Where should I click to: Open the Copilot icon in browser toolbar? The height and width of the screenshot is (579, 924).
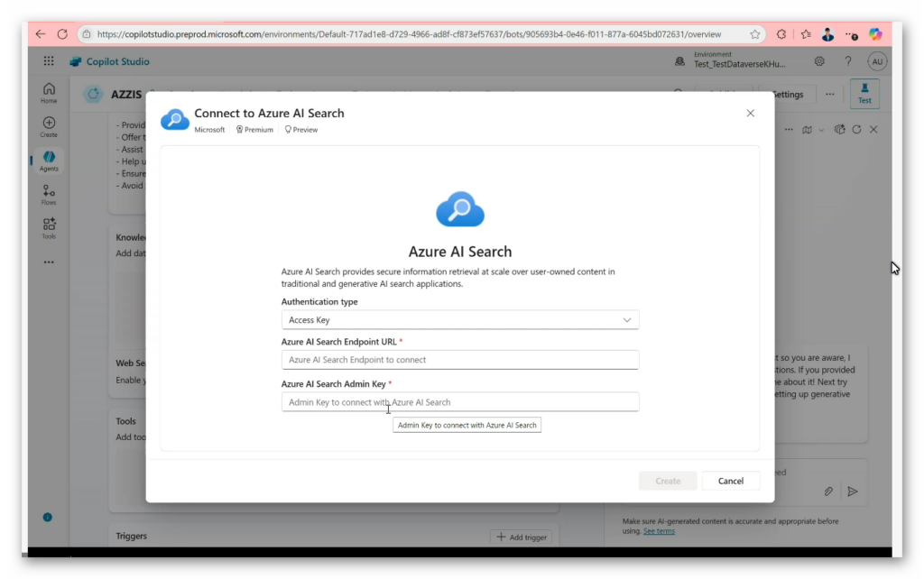(x=875, y=34)
